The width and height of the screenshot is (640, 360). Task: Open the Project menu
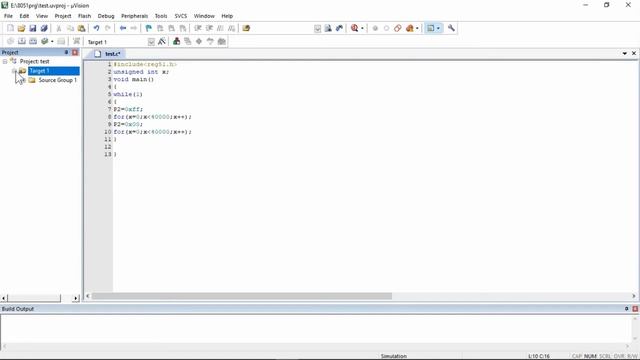[63, 16]
